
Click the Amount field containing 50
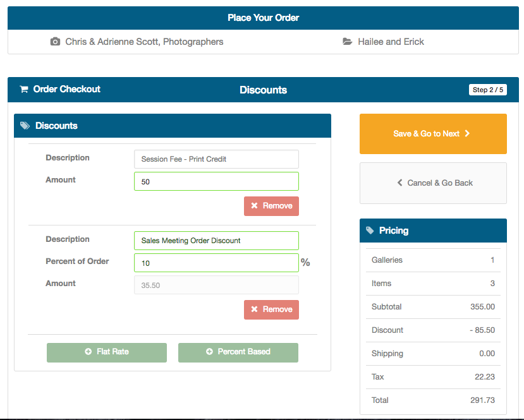point(217,181)
